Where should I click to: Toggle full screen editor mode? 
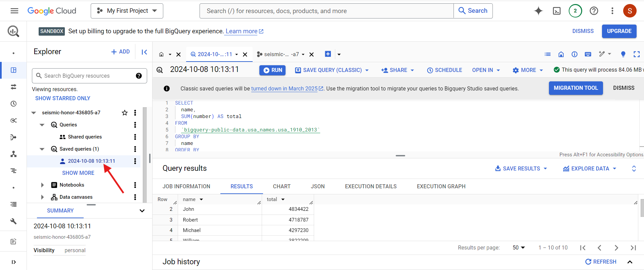click(x=637, y=54)
